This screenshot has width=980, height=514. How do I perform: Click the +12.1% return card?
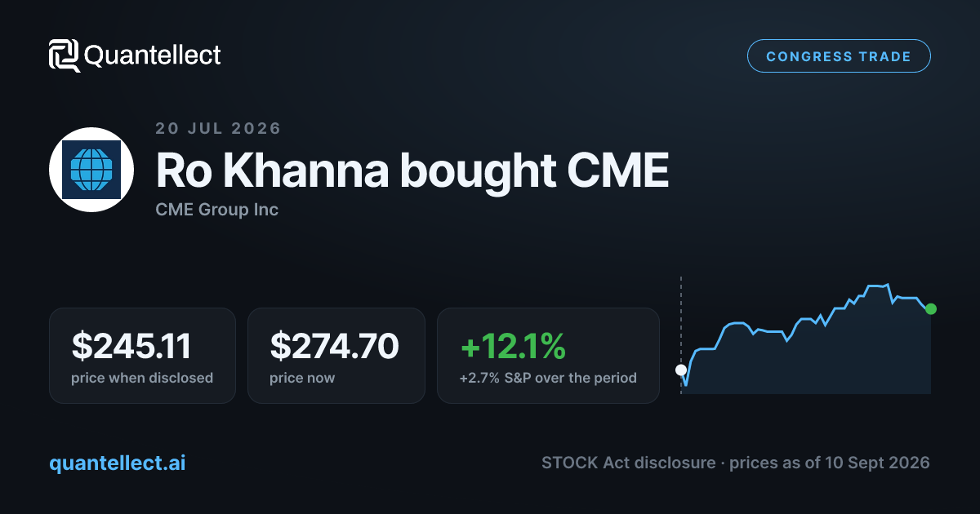(548, 356)
